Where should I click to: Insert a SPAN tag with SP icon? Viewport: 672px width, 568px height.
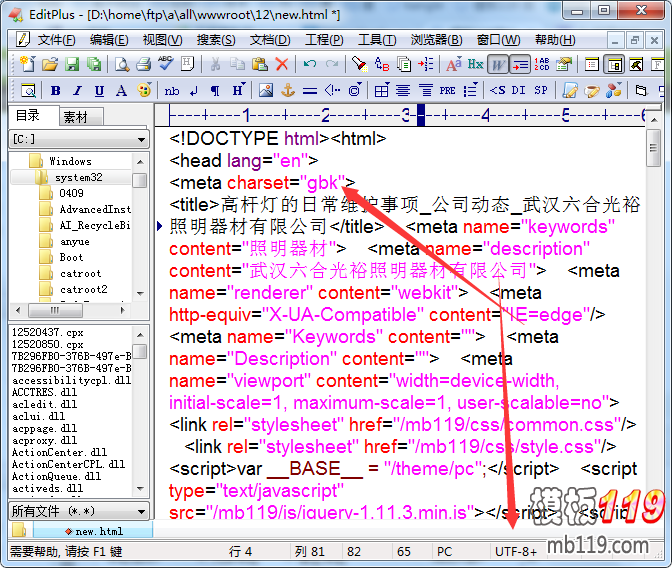coord(540,90)
